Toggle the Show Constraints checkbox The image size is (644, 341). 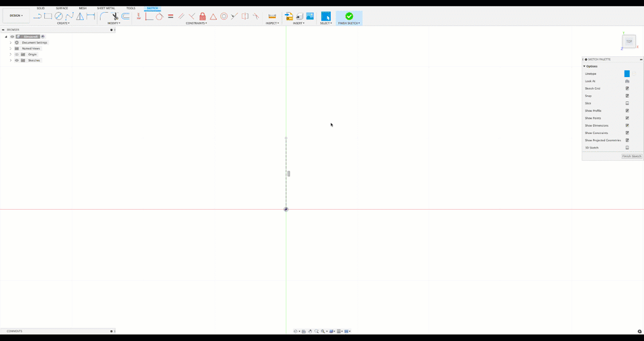click(627, 133)
